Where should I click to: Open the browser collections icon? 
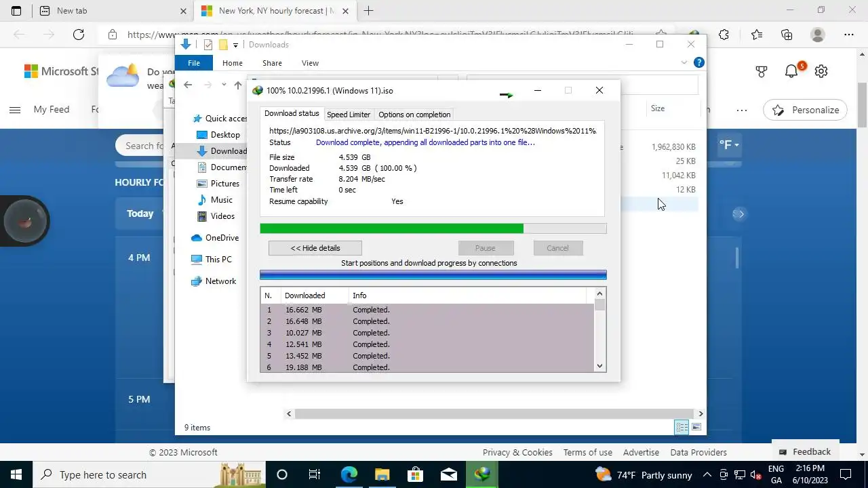click(787, 35)
